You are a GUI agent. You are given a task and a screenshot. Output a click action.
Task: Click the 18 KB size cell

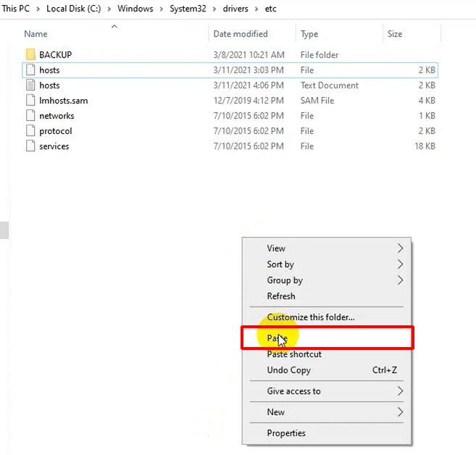click(425, 146)
